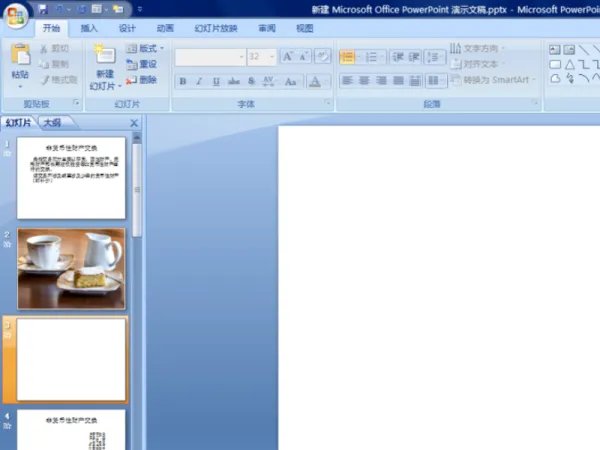This screenshot has width=600, height=450.
Task: Switch to the Insert (插入) ribbon tab
Action: click(x=89, y=29)
